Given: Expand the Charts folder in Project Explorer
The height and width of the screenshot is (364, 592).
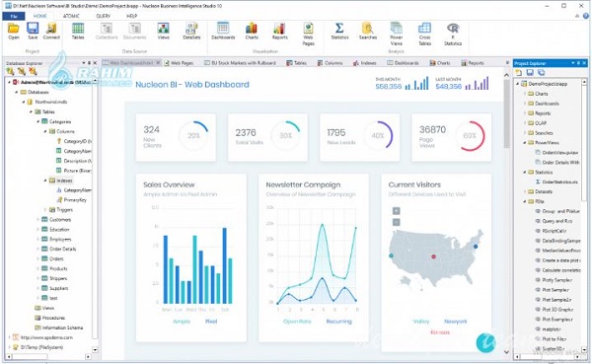Looking at the screenshot, I should tap(525, 94).
